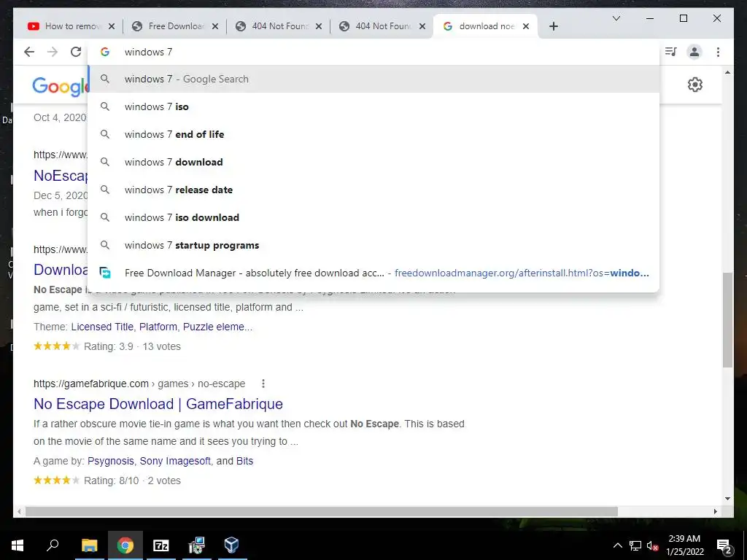Click the address bar containing 'windows 7'
Viewport: 747px width, 560px height.
click(x=373, y=52)
